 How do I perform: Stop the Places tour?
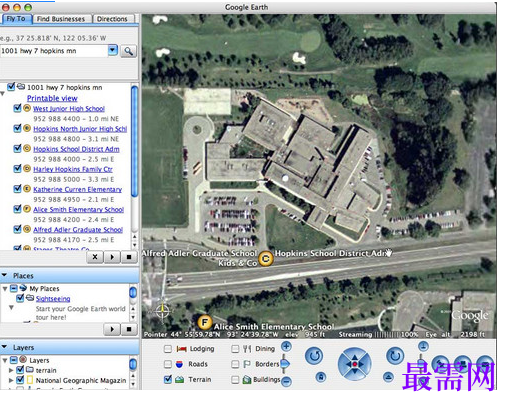click(x=129, y=329)
